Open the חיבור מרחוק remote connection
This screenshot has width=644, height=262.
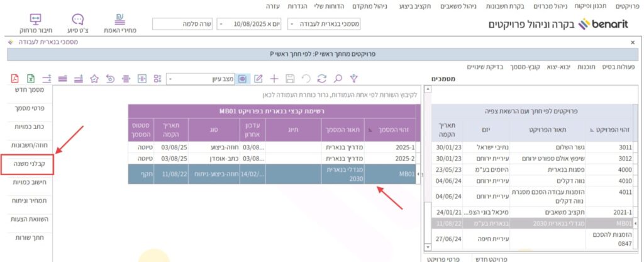click(35, 23)
